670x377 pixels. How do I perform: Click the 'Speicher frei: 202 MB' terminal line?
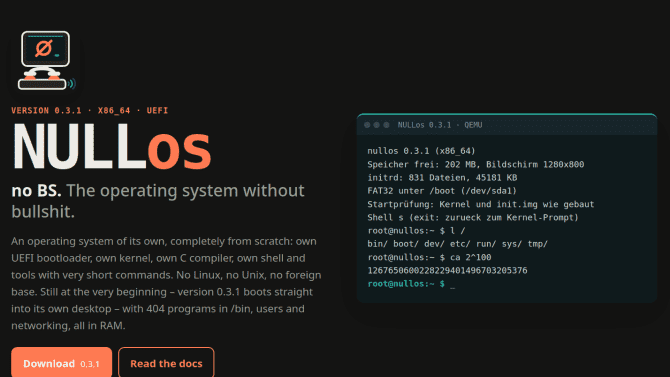click(476, 164)
